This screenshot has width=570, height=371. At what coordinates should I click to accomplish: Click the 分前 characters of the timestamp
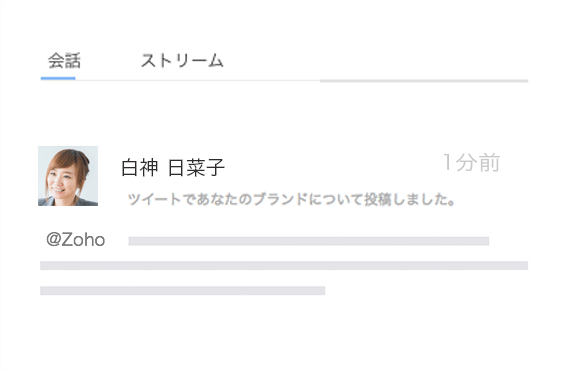coord(478,162)
